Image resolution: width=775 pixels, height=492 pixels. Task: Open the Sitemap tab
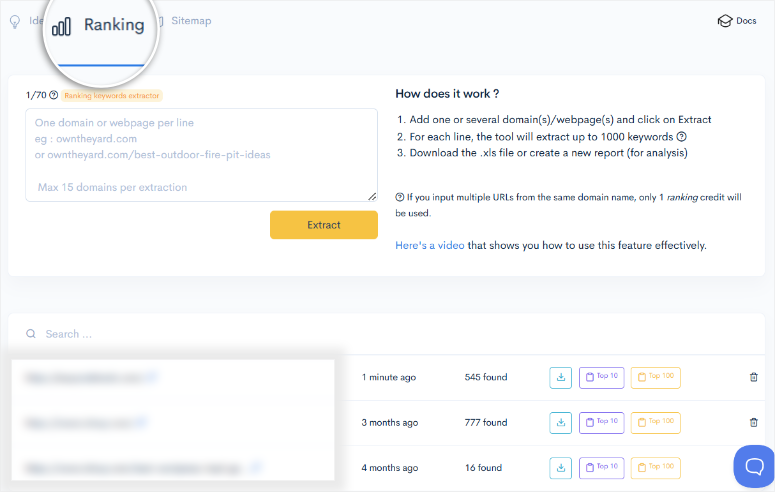[190, 21]
